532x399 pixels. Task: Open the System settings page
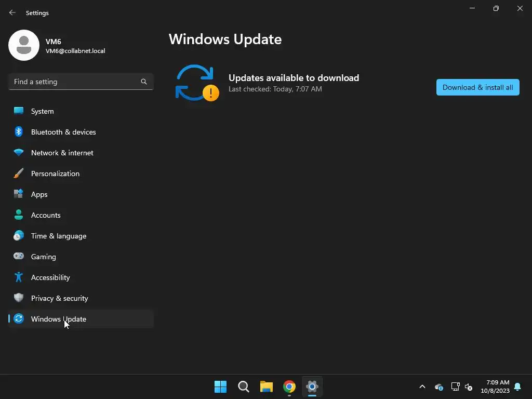pos(81,111)
